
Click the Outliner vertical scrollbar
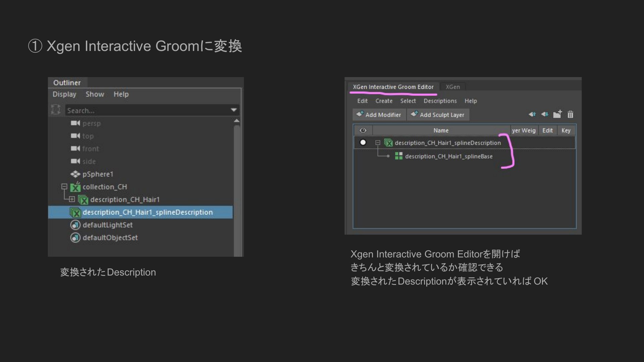[237, 190]
